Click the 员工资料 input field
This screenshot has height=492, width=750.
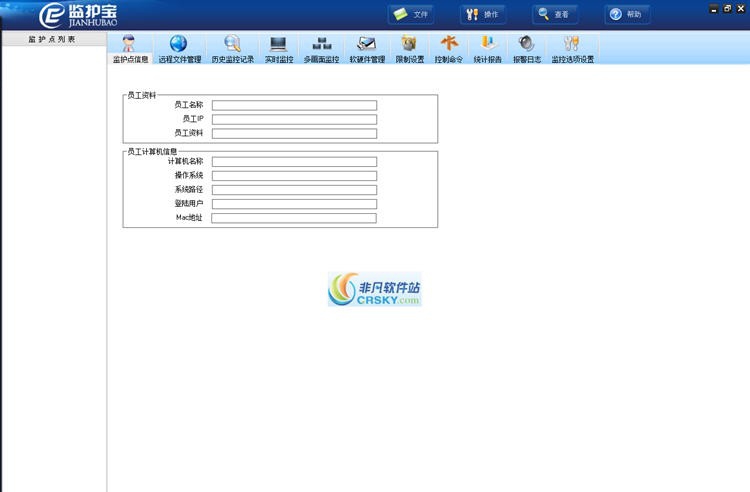click(294, 133)
